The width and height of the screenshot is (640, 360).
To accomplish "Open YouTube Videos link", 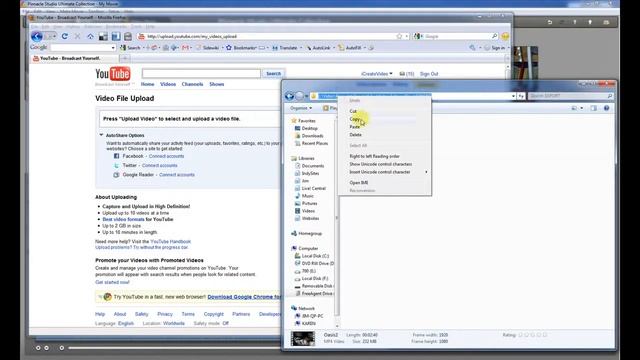I will click(168, 84).
